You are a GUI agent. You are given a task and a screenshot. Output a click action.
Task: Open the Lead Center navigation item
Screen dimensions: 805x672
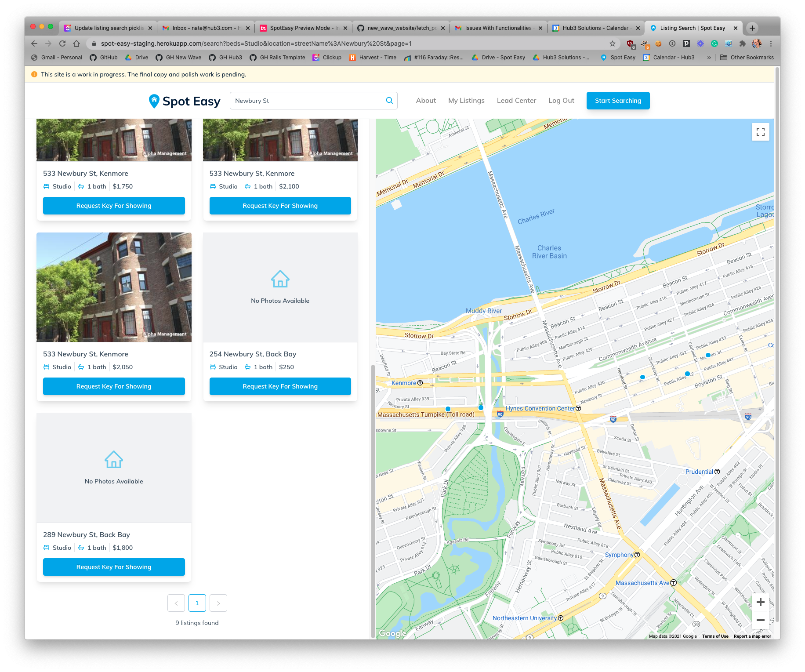[x=516, y=100]
